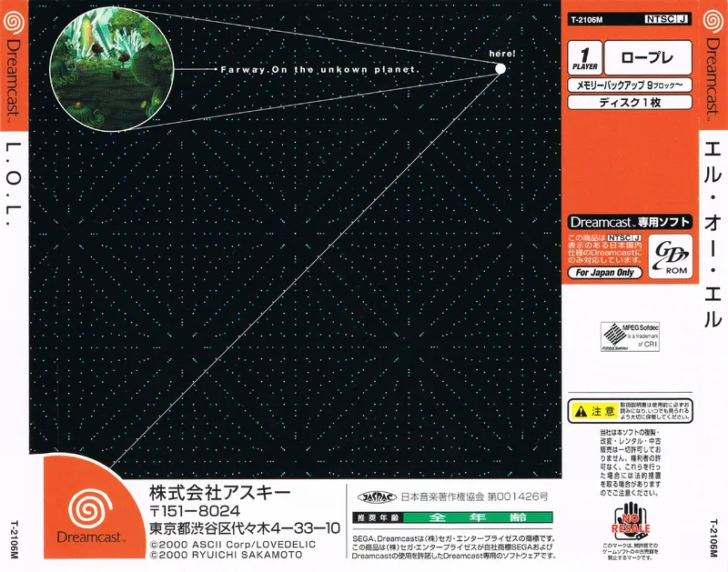The height and width of the screenshot is (572, 728).
Task: Click the Dreamcast 専用ソフト banner
Action: (630, 222)
